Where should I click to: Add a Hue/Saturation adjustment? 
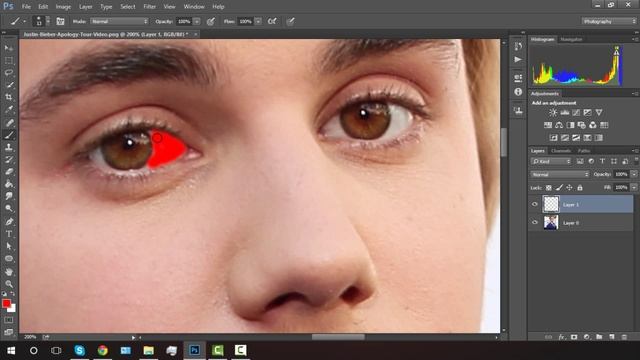[548, 125]
